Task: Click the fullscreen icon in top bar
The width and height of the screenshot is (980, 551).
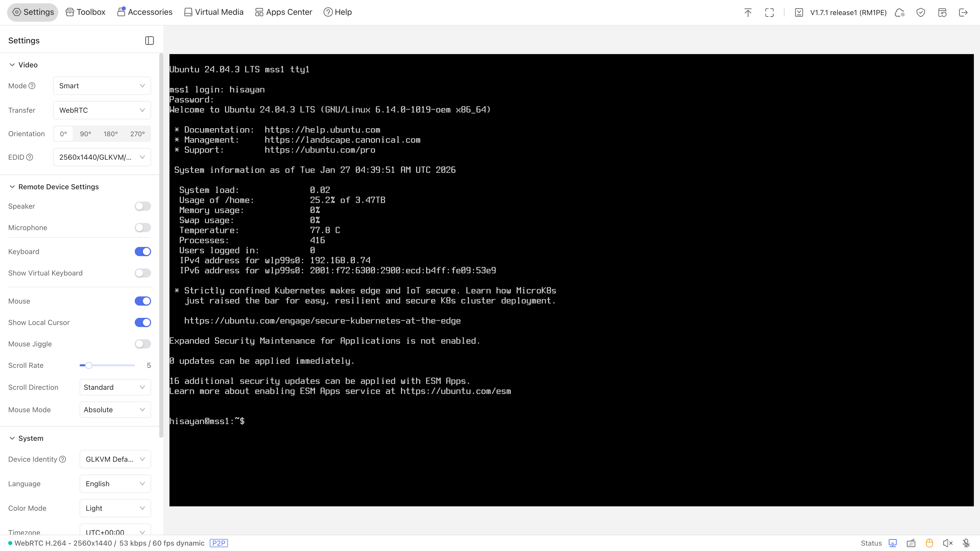Action: (769, 12)
